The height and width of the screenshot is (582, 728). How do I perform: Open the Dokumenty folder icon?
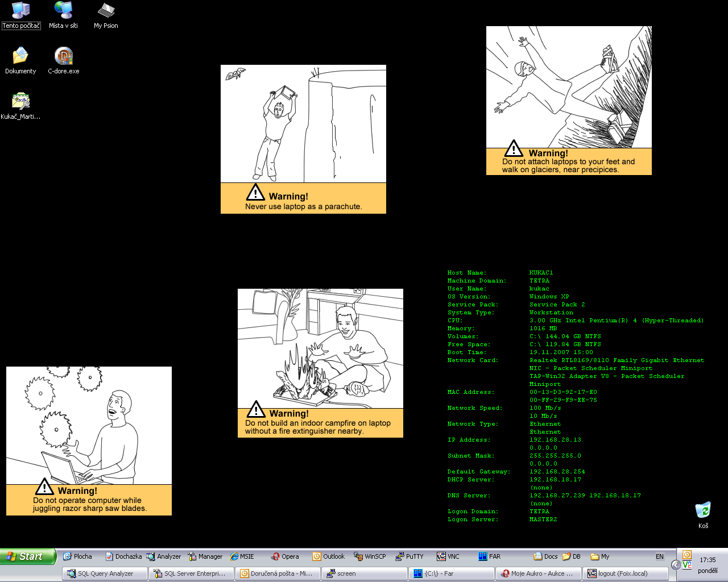pos(20,60)
